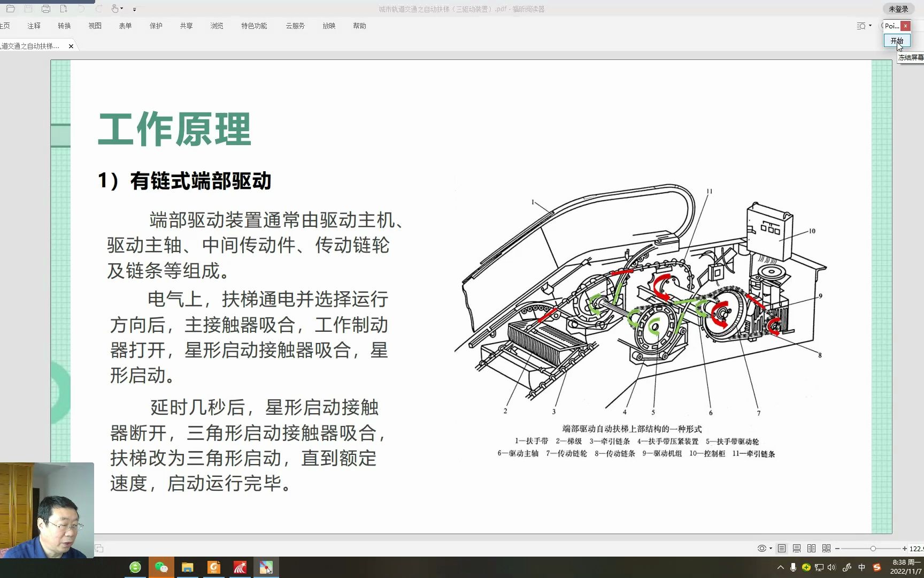Toggle continuous facing page layout
The height and width of the screenshot is (578, 924).
826,548
